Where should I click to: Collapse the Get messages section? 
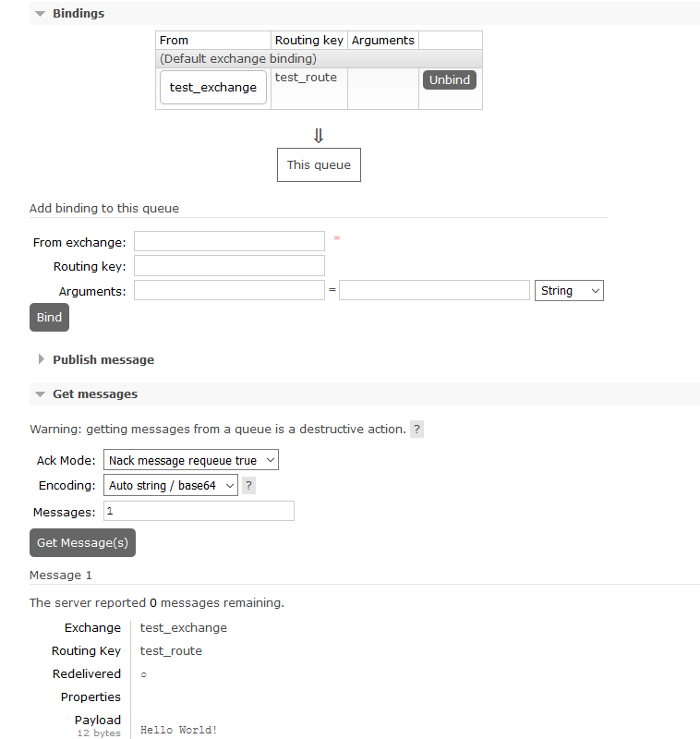pos(41,394)
